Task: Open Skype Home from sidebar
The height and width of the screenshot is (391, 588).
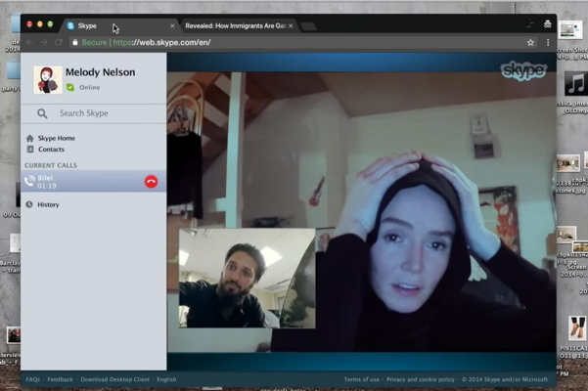Action: tap(56, 138)
